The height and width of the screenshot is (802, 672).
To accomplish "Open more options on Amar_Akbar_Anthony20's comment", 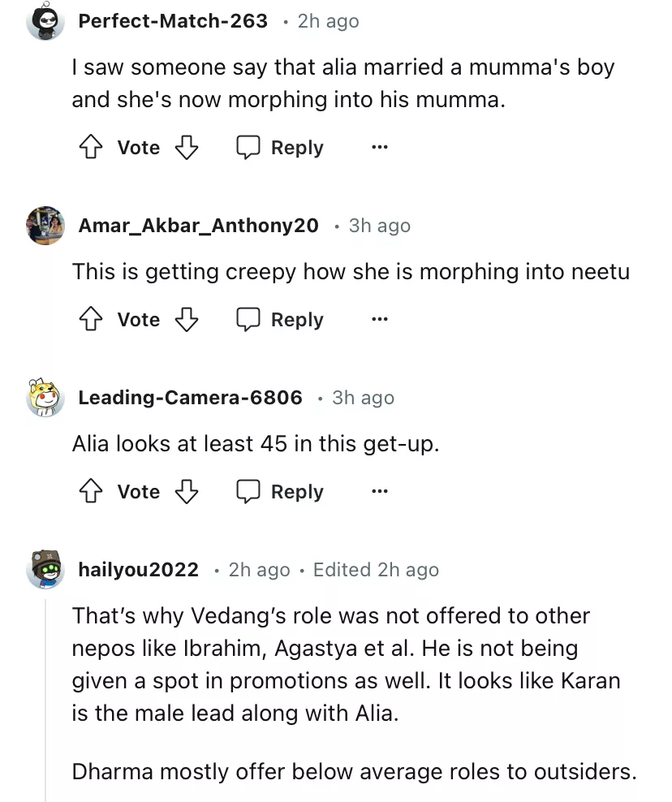I will [x=379, y=320].
